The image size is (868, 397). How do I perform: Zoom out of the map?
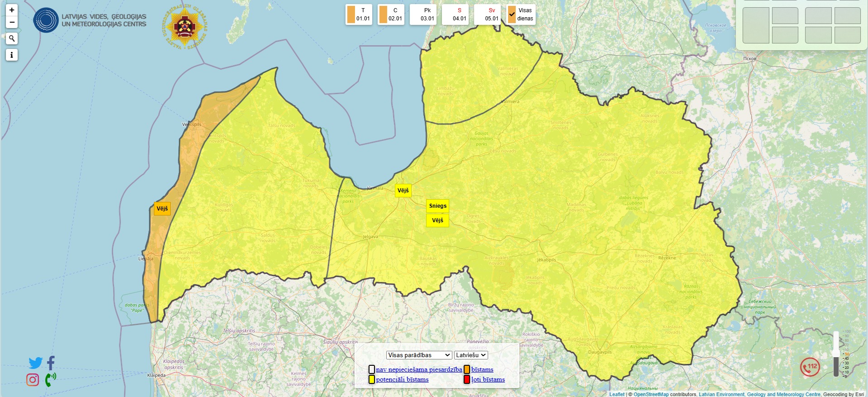click(x=12, y=22)
